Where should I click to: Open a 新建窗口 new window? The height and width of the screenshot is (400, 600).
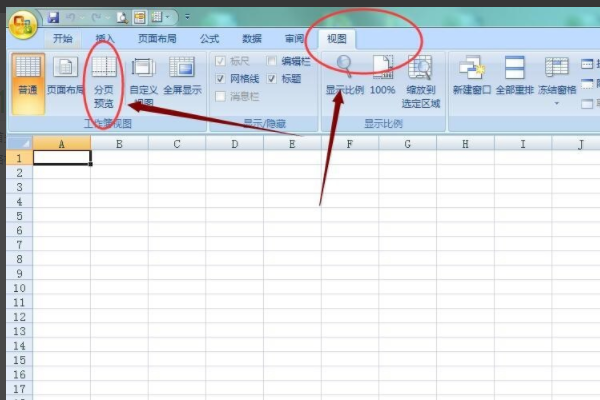click(472, 75)
